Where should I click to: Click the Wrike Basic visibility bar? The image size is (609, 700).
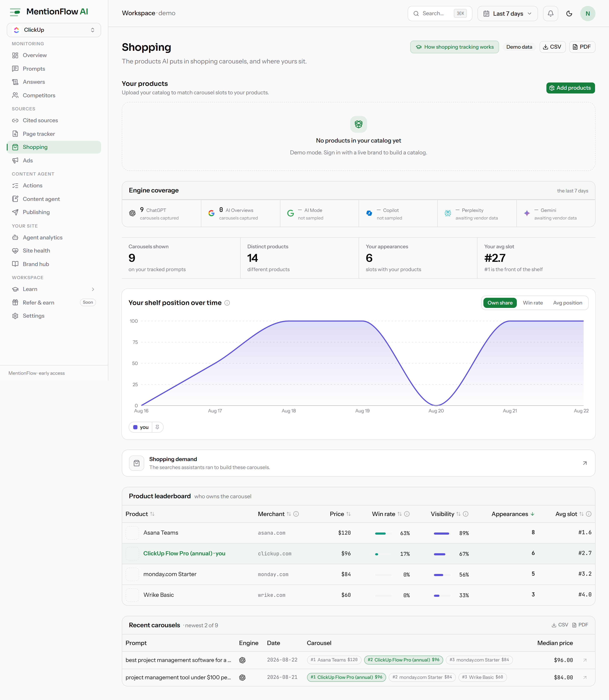[442, 596]
